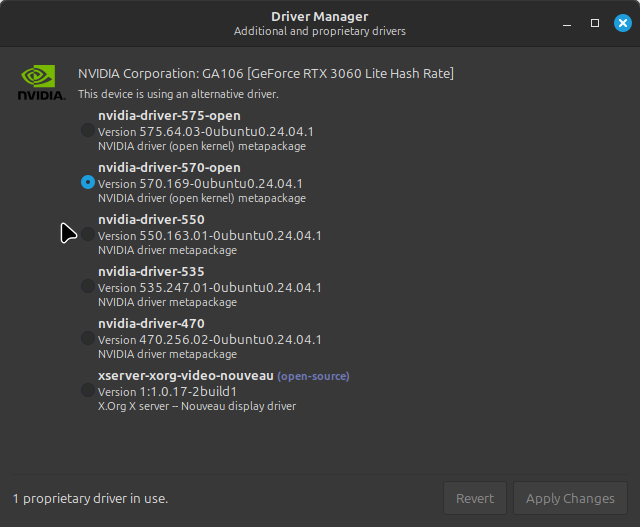Viewport: 640px width, 527px height.
Task: Click the nvidia-driver-470 name text
Action: click(151, 324)
